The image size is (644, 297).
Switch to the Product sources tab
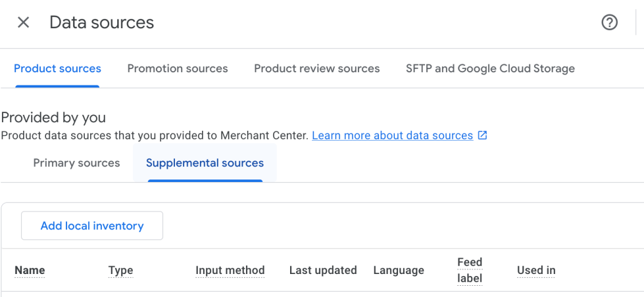point(57,68)
